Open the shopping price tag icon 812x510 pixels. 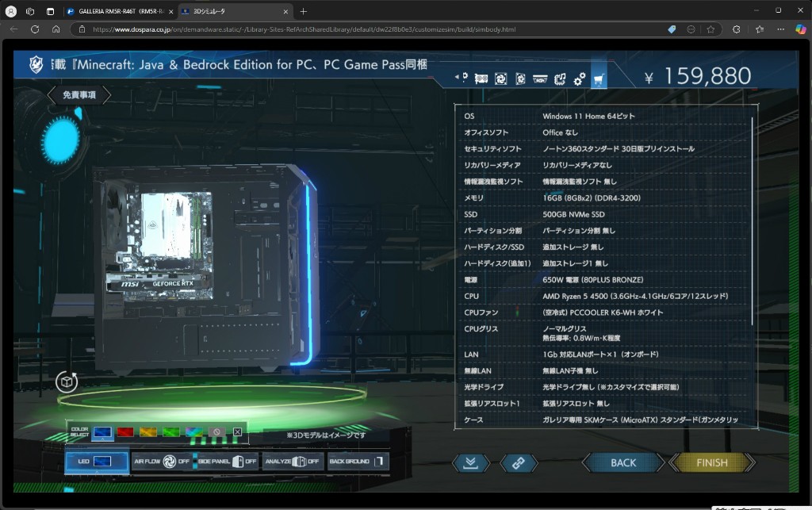tap(672, 29)
